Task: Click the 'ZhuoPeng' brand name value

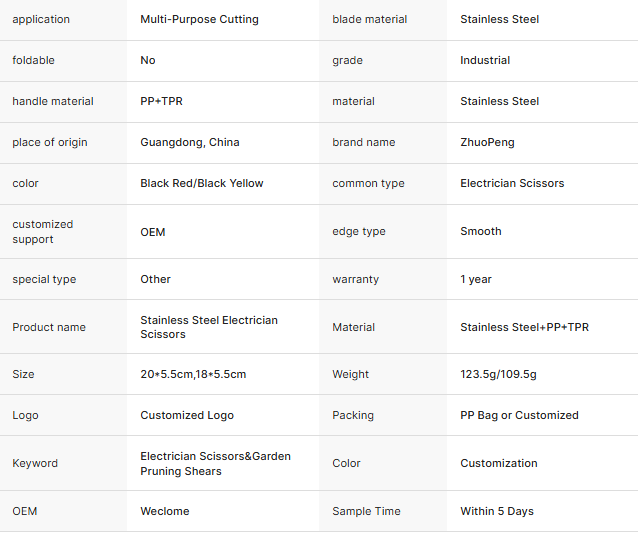Action: tap(487, 142)
